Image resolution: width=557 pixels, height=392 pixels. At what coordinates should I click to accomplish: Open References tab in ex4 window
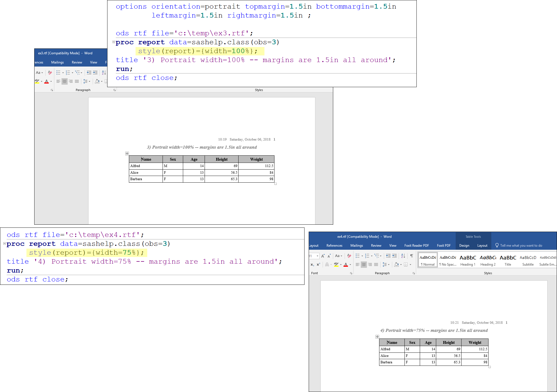click(x=334, y=245)
